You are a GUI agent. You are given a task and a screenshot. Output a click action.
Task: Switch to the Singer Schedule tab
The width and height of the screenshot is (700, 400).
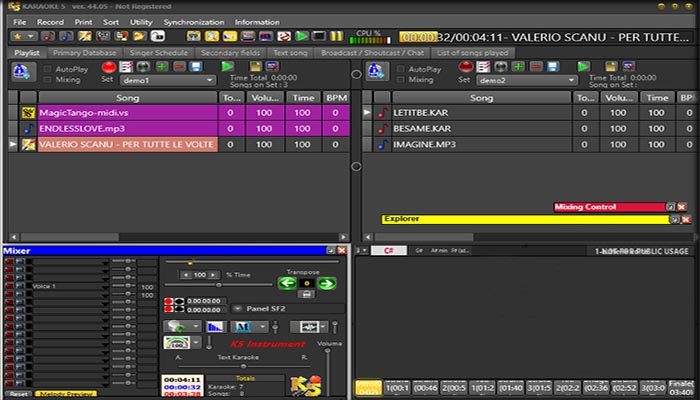click(x=159, y=53)
